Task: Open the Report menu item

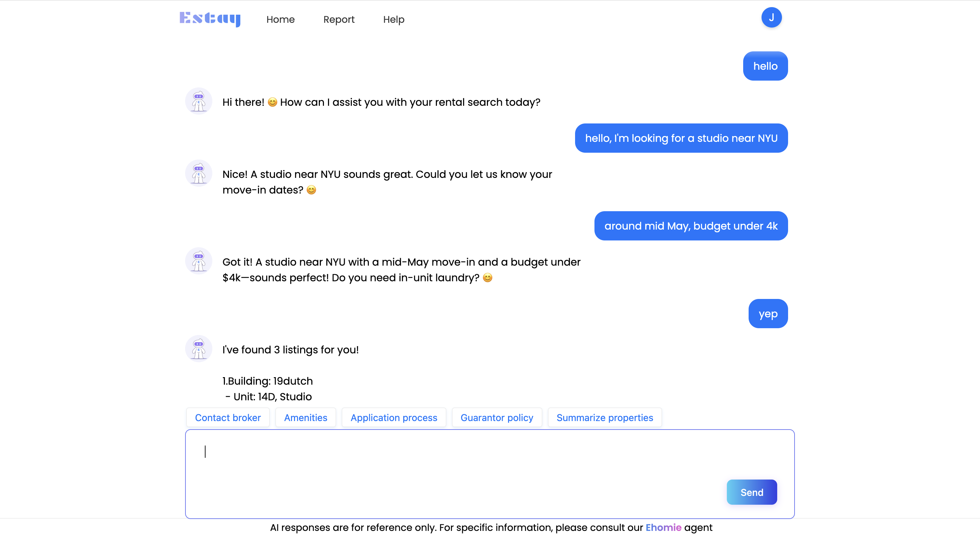Action: coord(339,19)
